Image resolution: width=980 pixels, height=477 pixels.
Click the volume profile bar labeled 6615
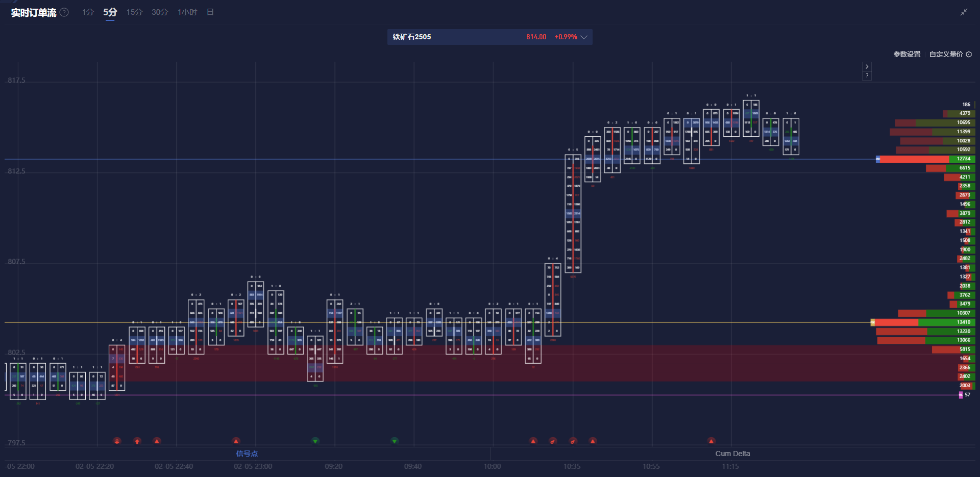950,168
